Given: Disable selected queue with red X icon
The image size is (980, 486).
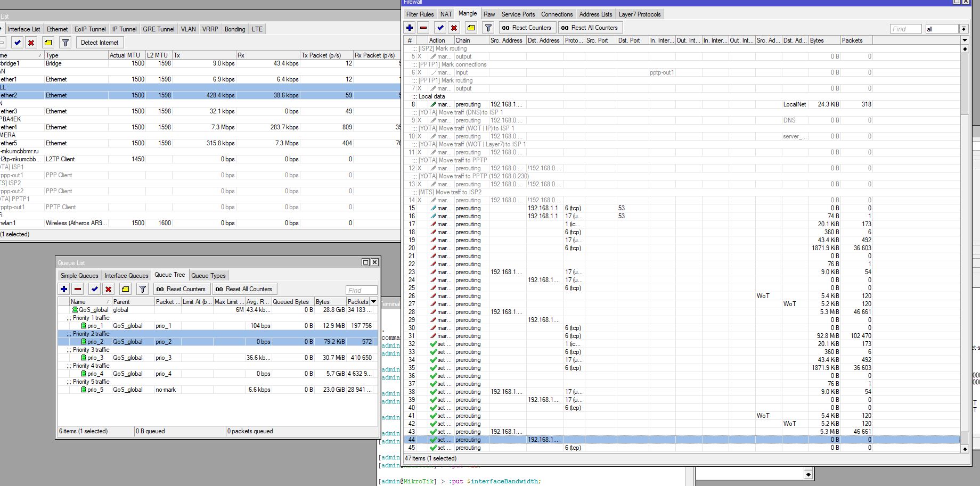Looking at the screenshot, I should point(108,289).
